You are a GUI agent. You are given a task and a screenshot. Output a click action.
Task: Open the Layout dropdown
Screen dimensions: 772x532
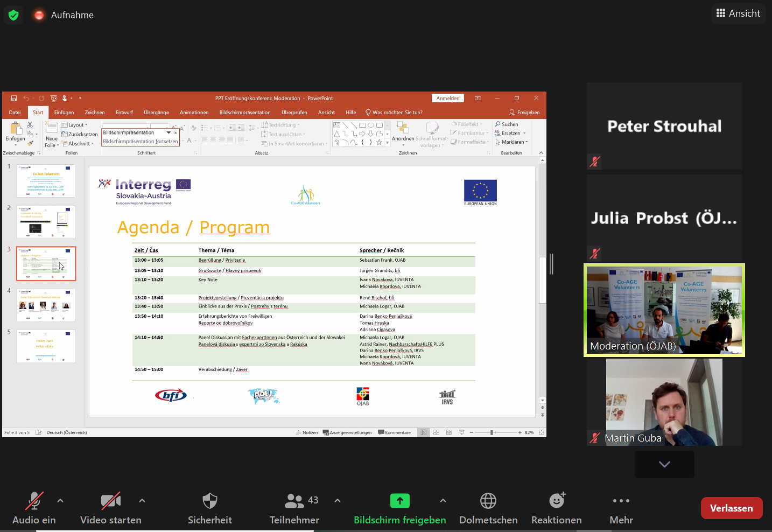[x=74, y=125]
